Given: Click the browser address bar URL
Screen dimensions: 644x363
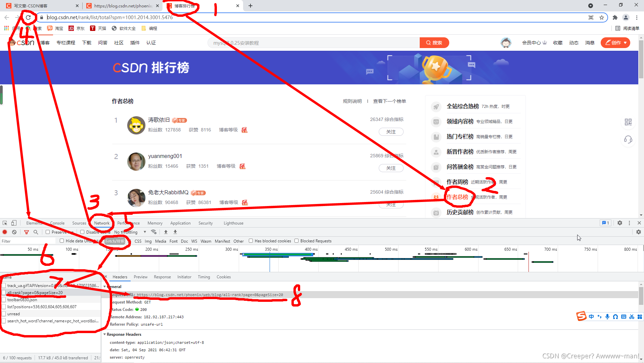Looking at the screenshot, I should [x=110, y=17].
